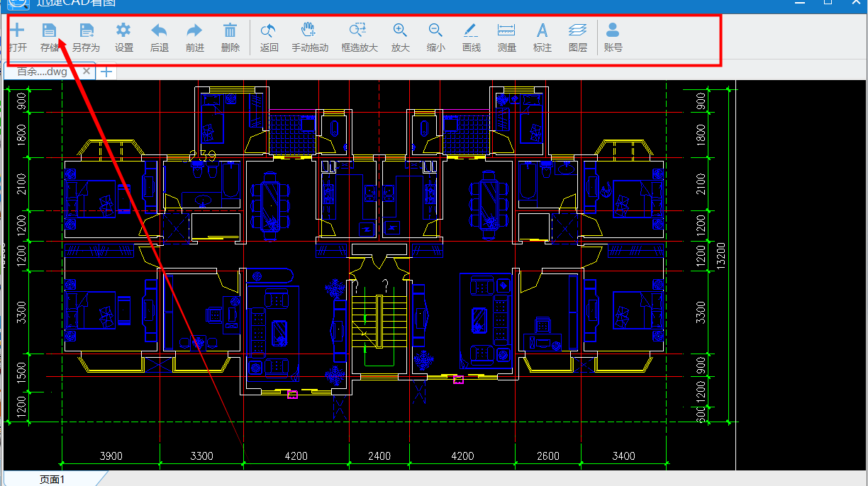
Task: Select the 测量 ruler measure tool
Action: pyautogui.click(x=506, y=38)
